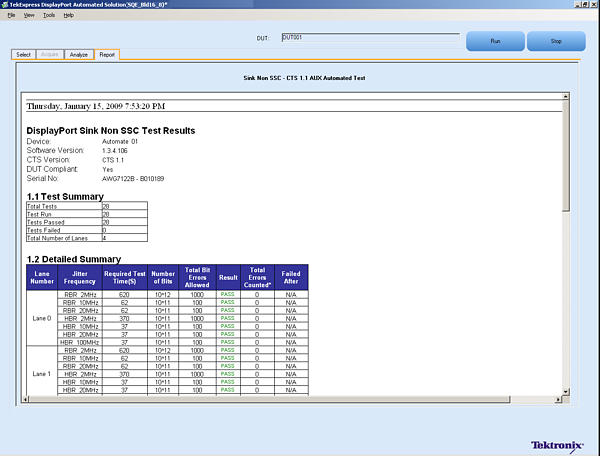Image resolution: width=600 pixels, height=456 pixels.
Task: Open the View menu
Action: click(29, 15)
